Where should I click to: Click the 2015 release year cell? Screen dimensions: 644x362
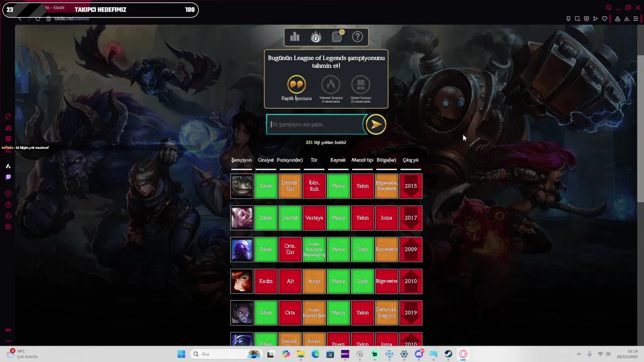[x=411, y=186]
